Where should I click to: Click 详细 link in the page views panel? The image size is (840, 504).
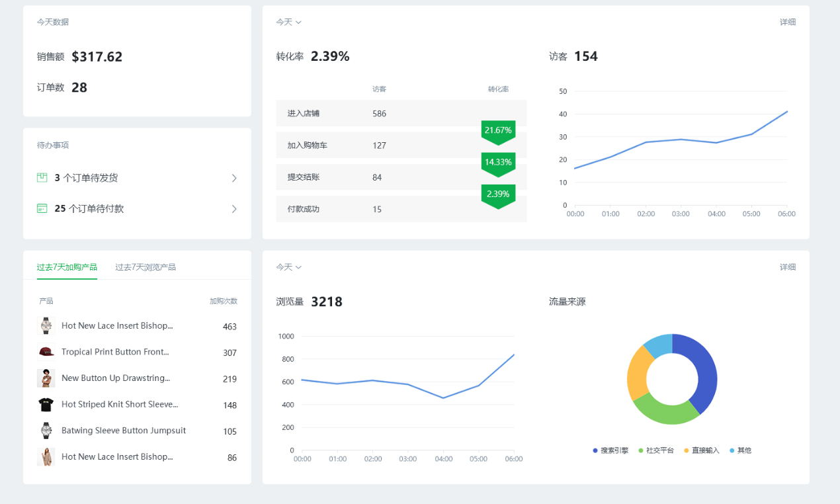click(x=787, y=267)
